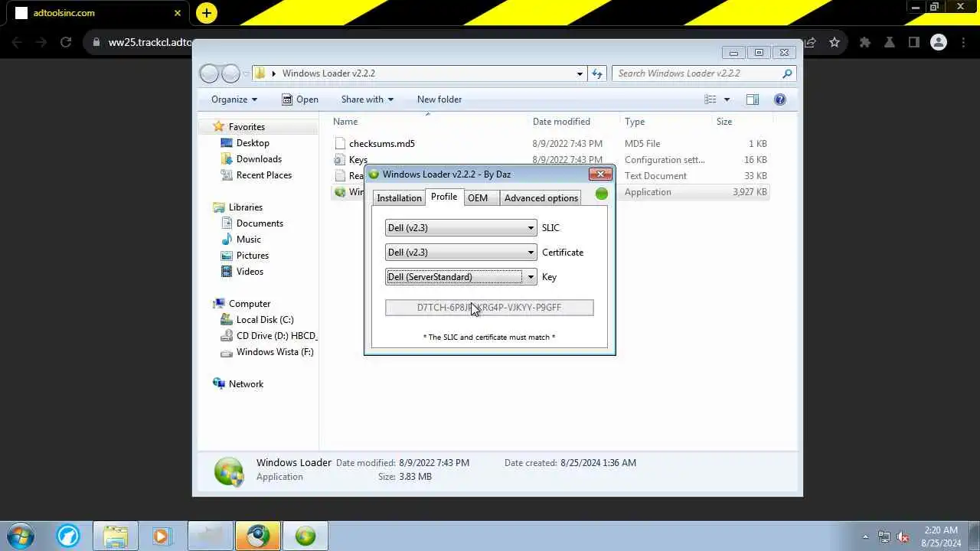Show hidden system tray icons

click(866, 536)
